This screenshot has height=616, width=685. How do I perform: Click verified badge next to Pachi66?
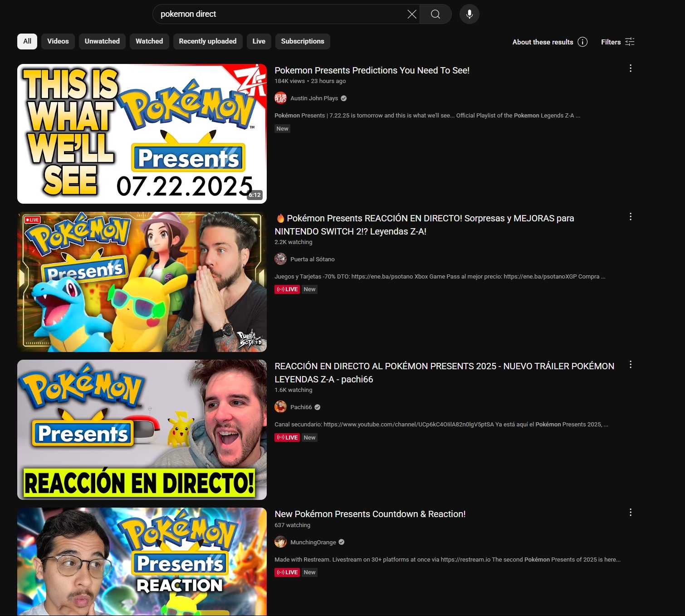[318, 407]
